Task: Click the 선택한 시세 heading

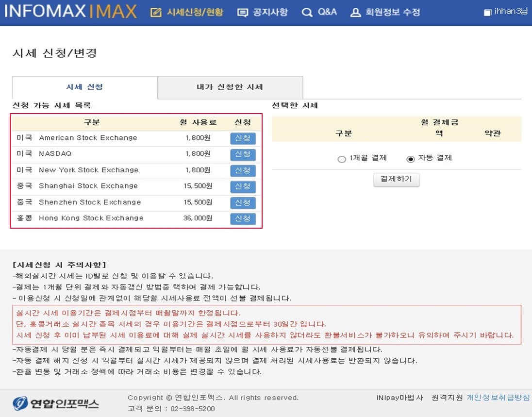Action: 295,105
